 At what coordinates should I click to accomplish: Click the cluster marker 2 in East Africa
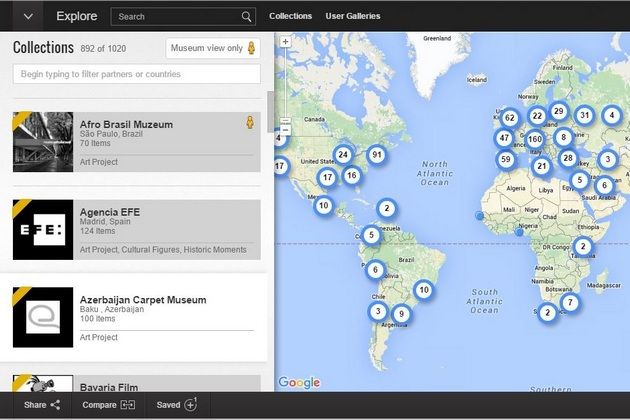583,247
